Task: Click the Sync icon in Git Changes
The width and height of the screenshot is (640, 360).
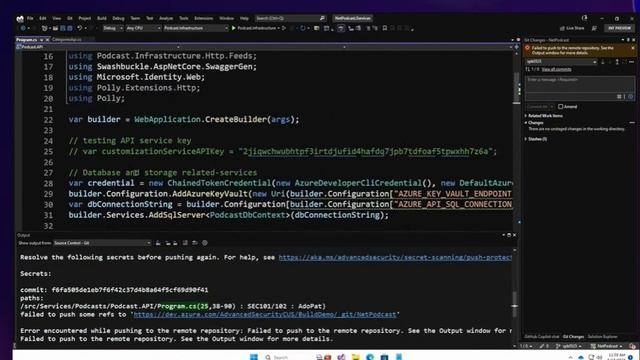Action: click(624, 62)
